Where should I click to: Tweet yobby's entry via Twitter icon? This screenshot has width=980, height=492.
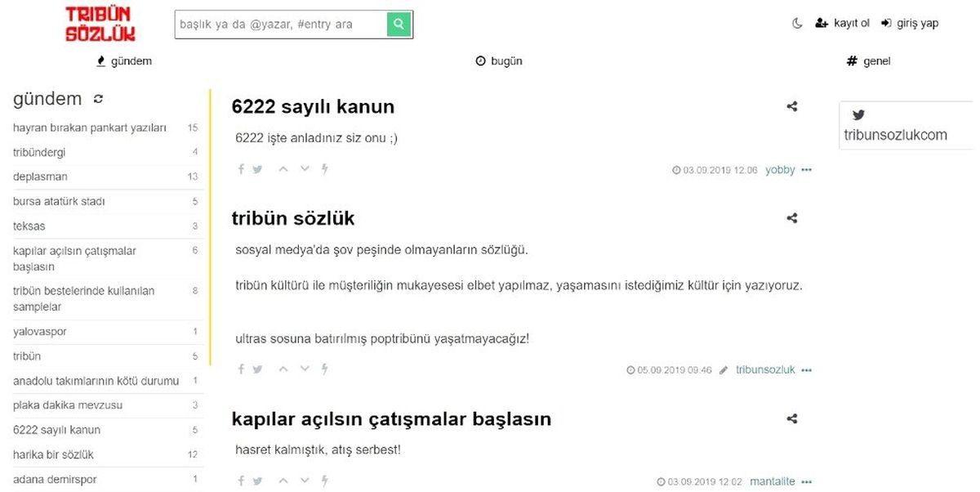click(257, 169)
